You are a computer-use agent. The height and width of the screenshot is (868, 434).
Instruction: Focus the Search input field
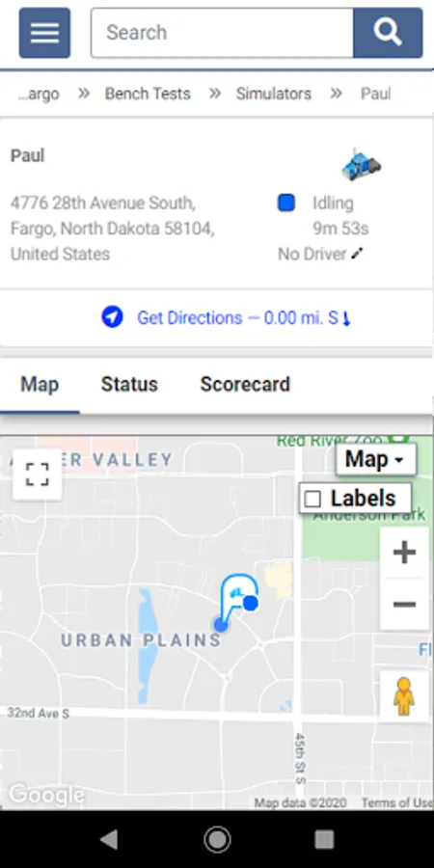tap(222, 33)
